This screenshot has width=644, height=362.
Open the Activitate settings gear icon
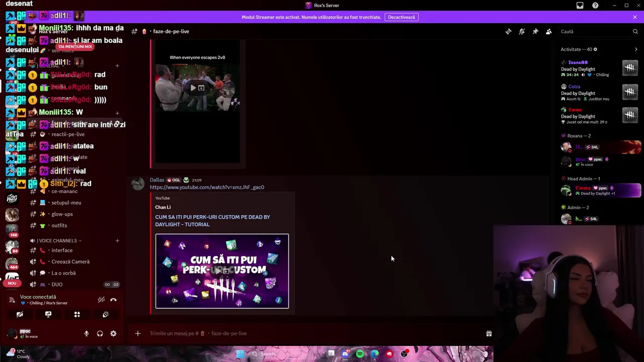pos(595,49)
